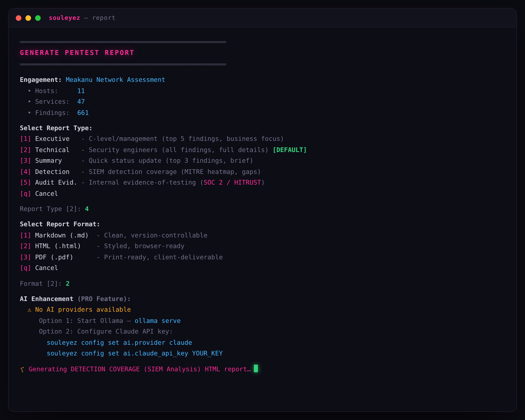This screenshot has height=420, width=525.
Task: Click the 'AI Enhancement' heading
Action: pos(47,299)
